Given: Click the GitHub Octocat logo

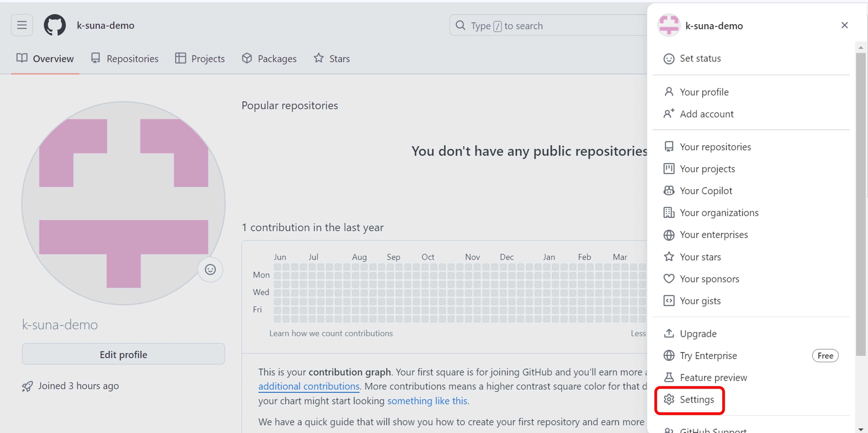Looking at the screenshot, I should [55, 25].
